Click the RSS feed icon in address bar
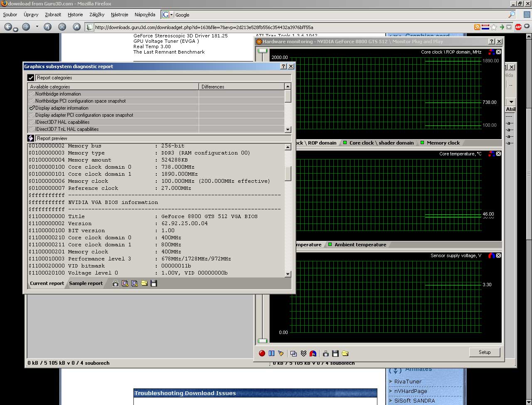This screenshot has width=532, height=405. click(x=477, y=27)
